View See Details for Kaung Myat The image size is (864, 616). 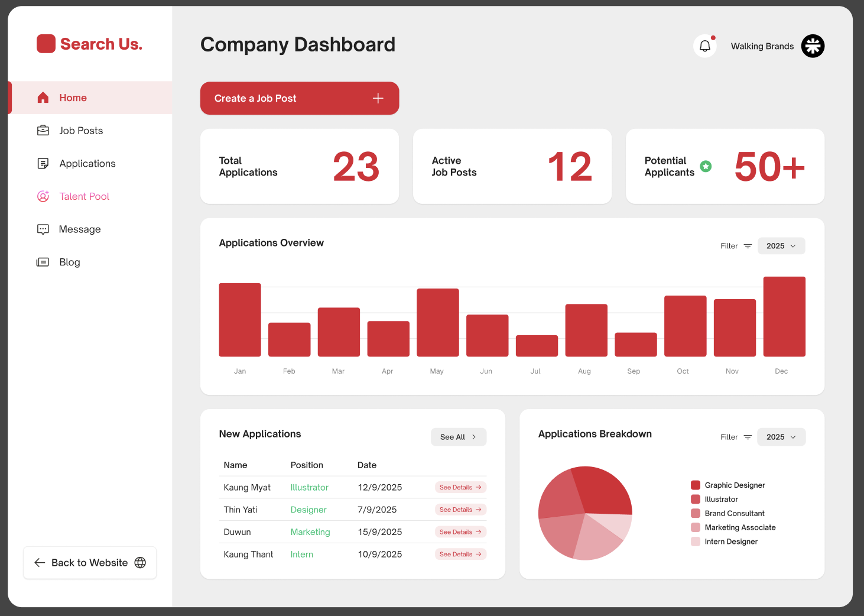(x=460, y=488)
